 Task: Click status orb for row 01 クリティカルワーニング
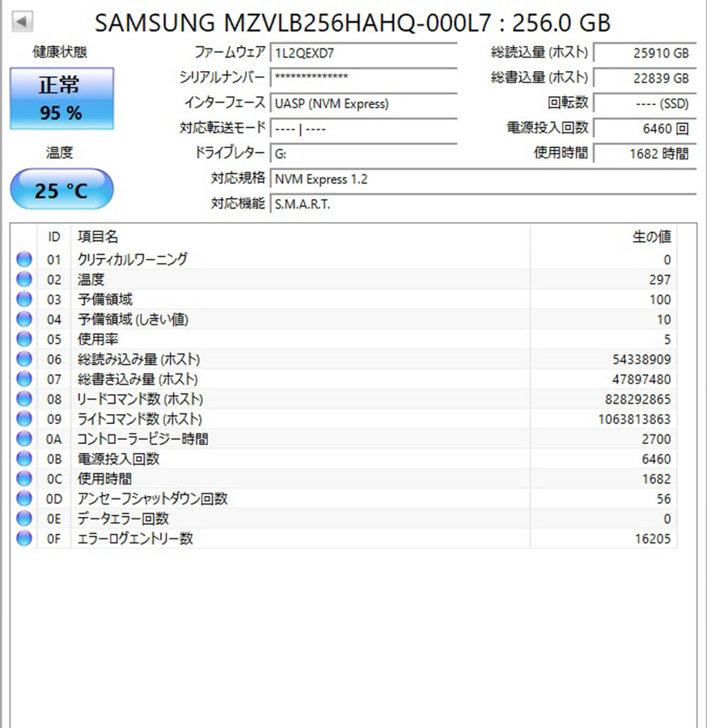pyautogui.click(x=24, y=259)
